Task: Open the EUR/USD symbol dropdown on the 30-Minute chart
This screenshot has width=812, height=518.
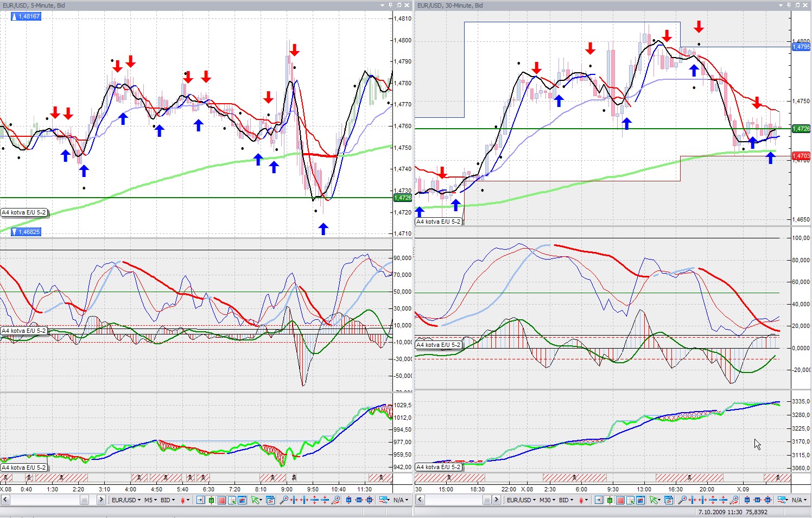Action: pyautogui.click(x=521, y=500)
